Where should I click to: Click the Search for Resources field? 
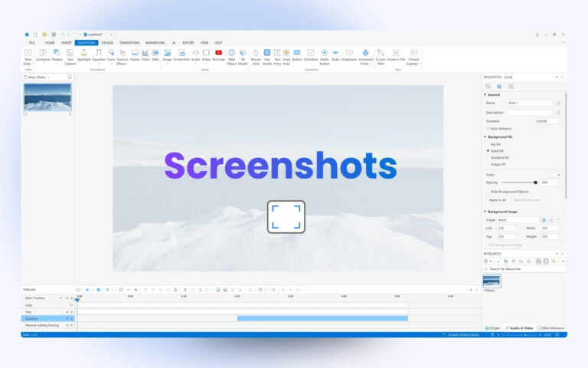[x=524, y=269]
